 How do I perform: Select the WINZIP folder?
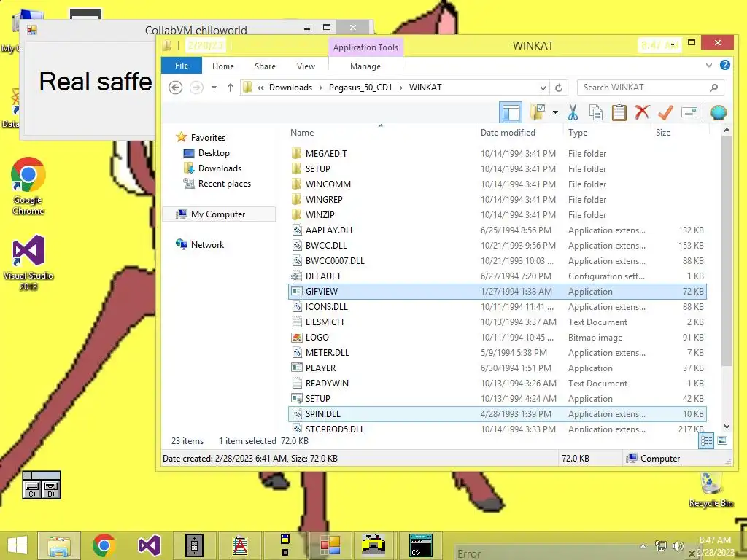pyautogui.click(x=498, y=215)
